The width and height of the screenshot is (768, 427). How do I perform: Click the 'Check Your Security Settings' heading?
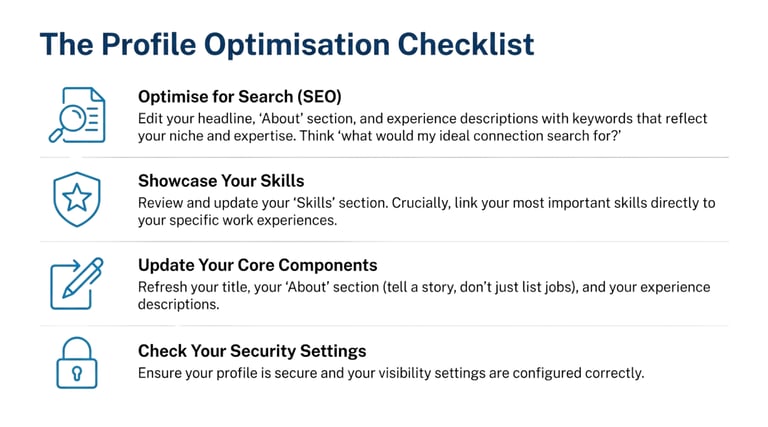pyautogui.click(x=252, y=351)
